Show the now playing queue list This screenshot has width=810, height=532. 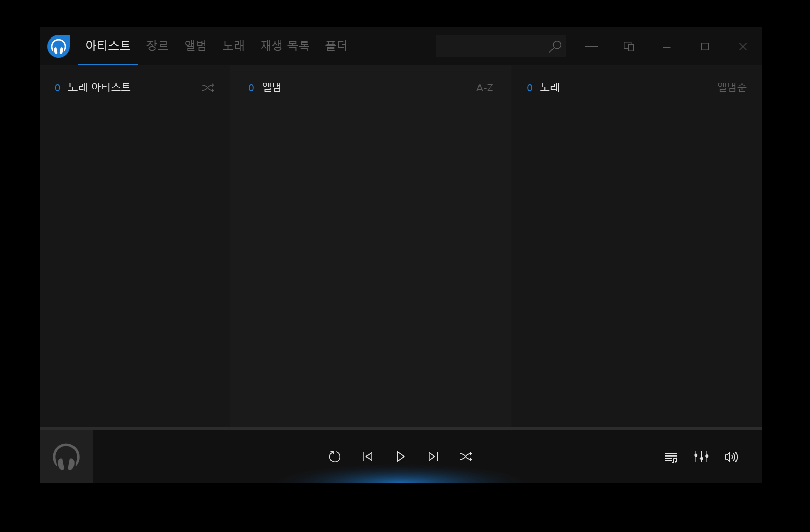[x=671, y=458]
